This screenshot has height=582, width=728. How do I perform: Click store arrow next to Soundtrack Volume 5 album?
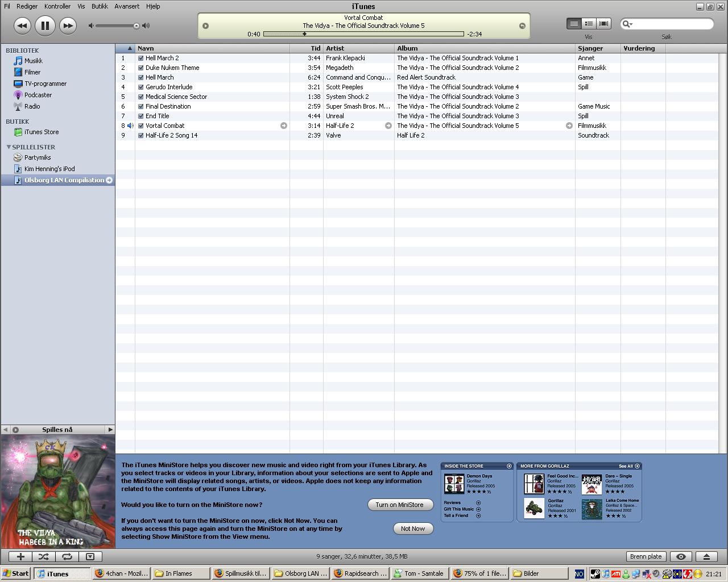[569, 126]
